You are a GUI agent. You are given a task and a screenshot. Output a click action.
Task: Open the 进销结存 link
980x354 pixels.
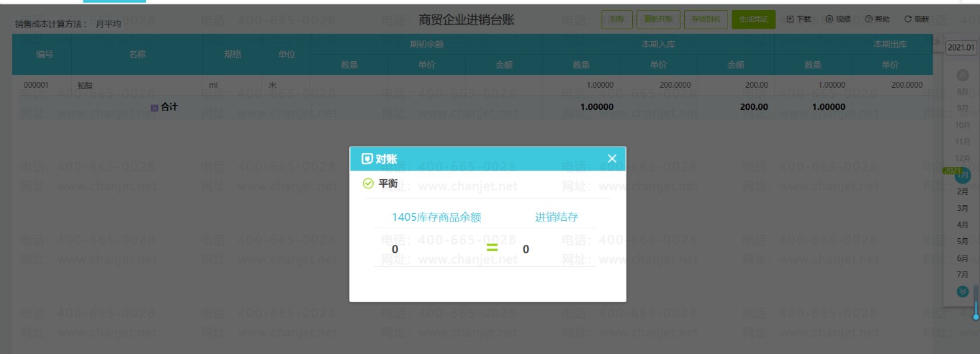(x=556, y=217)
